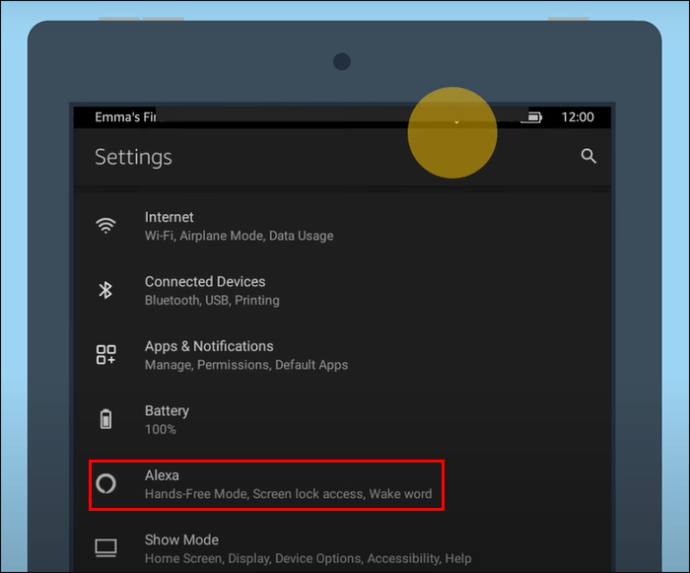This screenshot has width=690, height=573.
Task: Tap the 12:00 clock in status bar
Action: click(x=577, y=117)
